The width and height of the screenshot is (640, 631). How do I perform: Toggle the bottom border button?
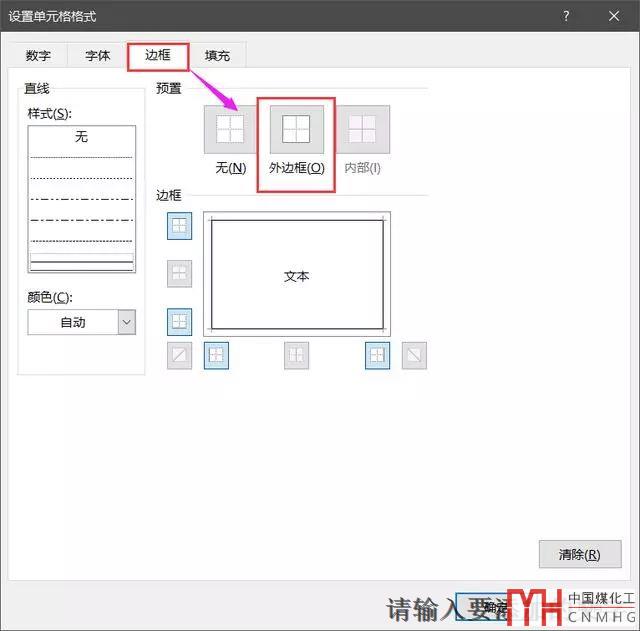[x=179, y=322]
